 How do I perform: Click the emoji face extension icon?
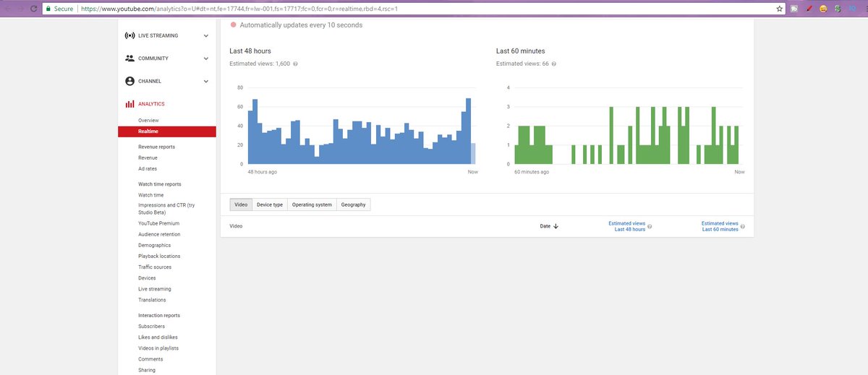[x=822, y=9]
